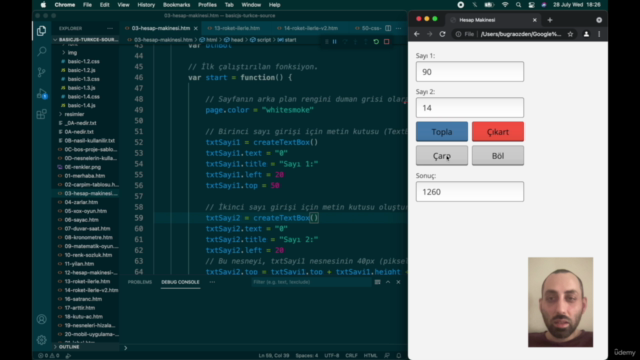Screen dimensions: 640x360
Task: Click the CRLF line ending indicator
Action: (x=351, y=356)
